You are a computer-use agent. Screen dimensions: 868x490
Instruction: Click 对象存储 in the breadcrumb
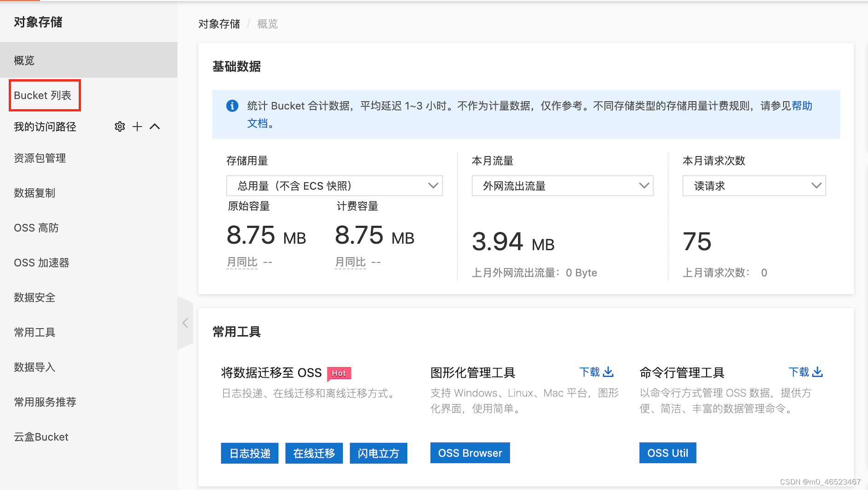coord(219,24)
